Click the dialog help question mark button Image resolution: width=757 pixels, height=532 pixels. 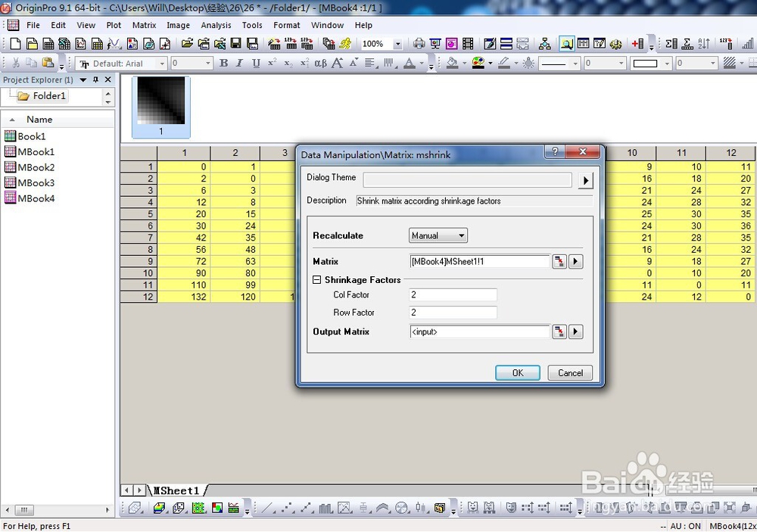(555, 151)
